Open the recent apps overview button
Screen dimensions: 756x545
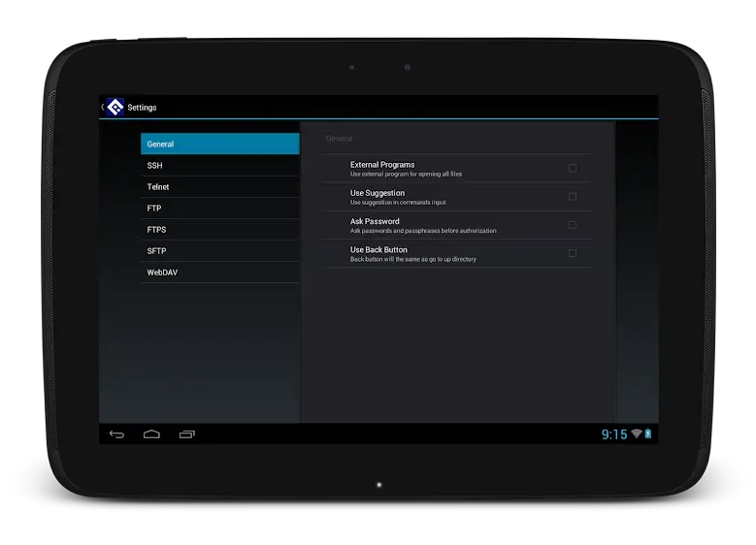pos(187,434)
